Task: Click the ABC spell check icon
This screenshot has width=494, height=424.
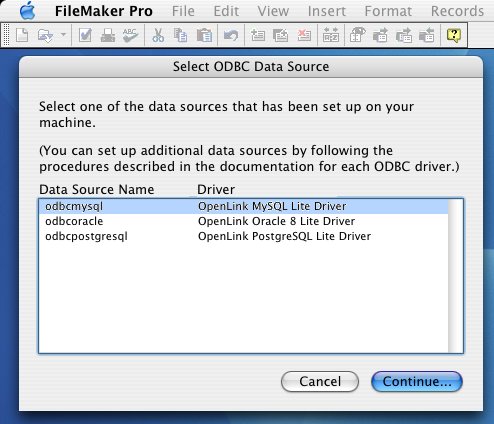Action: point(130,35)
